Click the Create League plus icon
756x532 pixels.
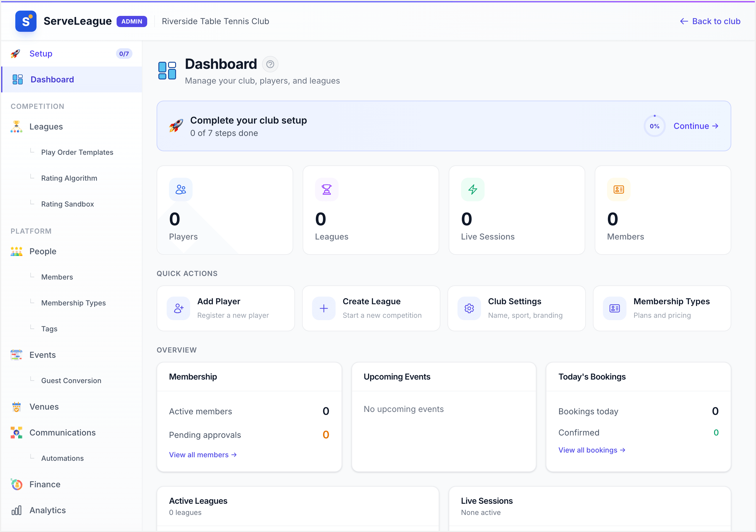pyautogui.click(x=324, y=308)
